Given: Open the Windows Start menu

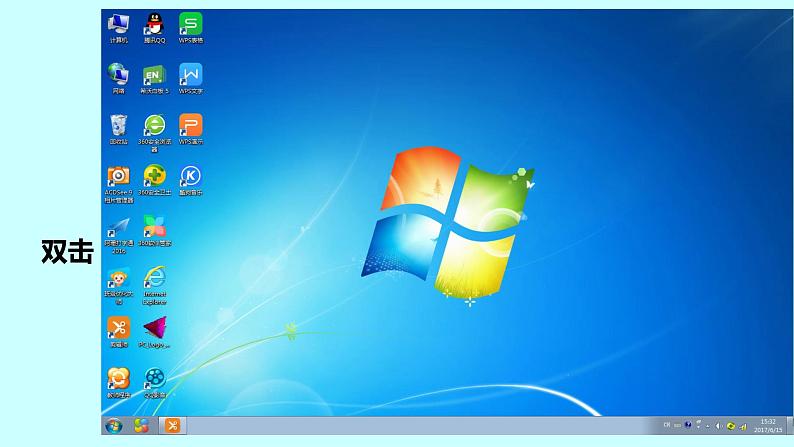Looking at the screenshot, I should (x=114, y=426).
